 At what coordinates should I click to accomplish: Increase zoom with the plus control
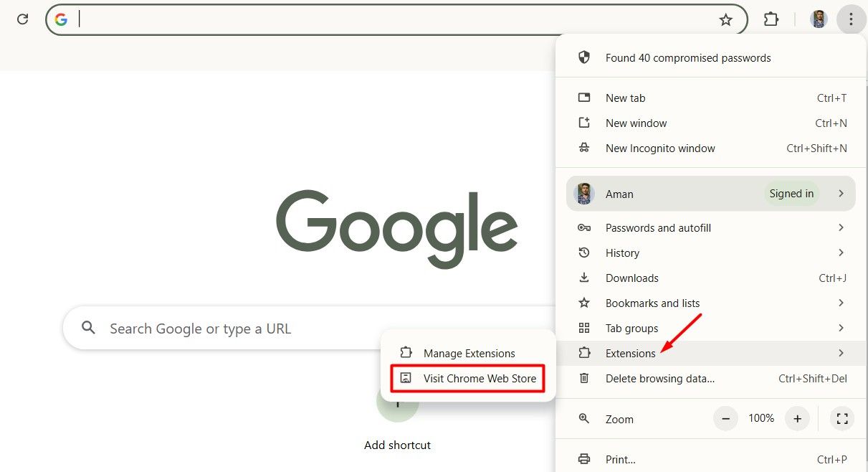click(797, 418)
